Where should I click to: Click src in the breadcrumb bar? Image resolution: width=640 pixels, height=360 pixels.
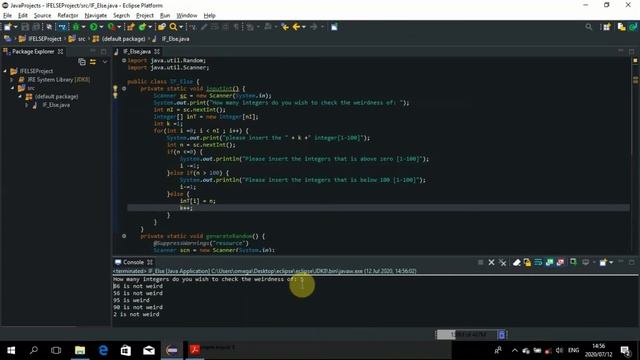82,39
